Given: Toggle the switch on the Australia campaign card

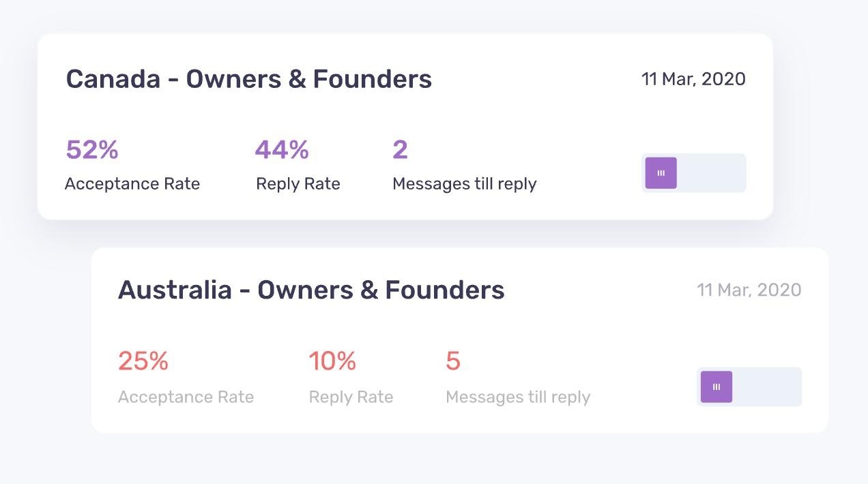Looking at the screenshot, I should click(x=749, y=386).
